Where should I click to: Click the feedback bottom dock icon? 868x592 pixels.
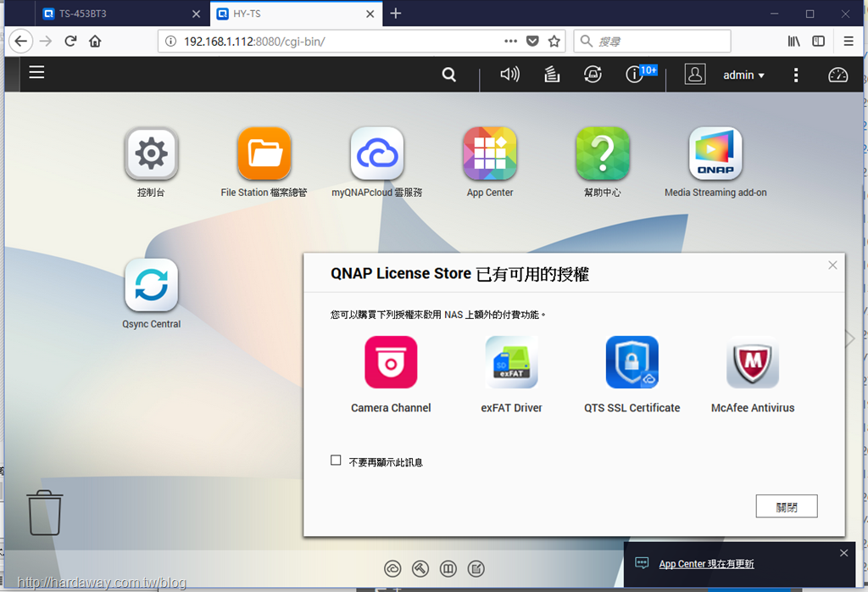(476, 569)
